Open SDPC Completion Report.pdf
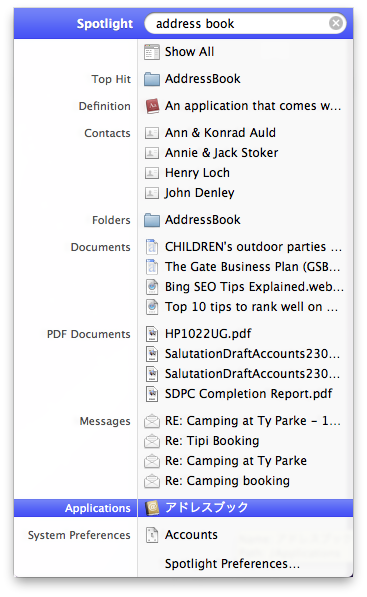 (x=249, y=394)
